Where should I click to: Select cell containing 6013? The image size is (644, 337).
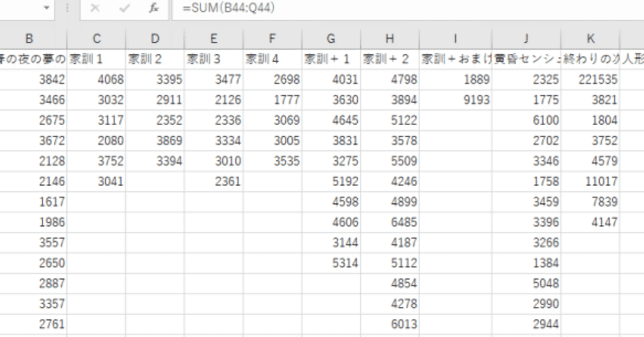389,324
